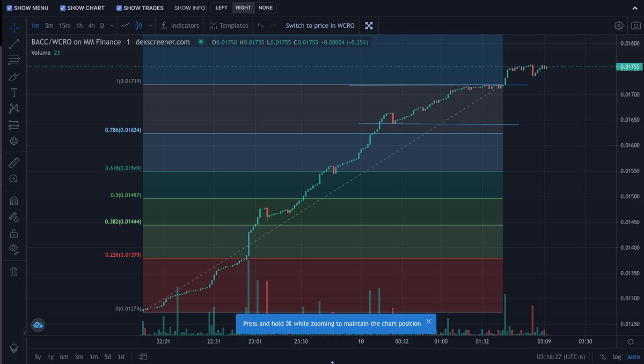
Task: Uncheck the SHOW TRADES checkbox
Action: tap(119, 8)
